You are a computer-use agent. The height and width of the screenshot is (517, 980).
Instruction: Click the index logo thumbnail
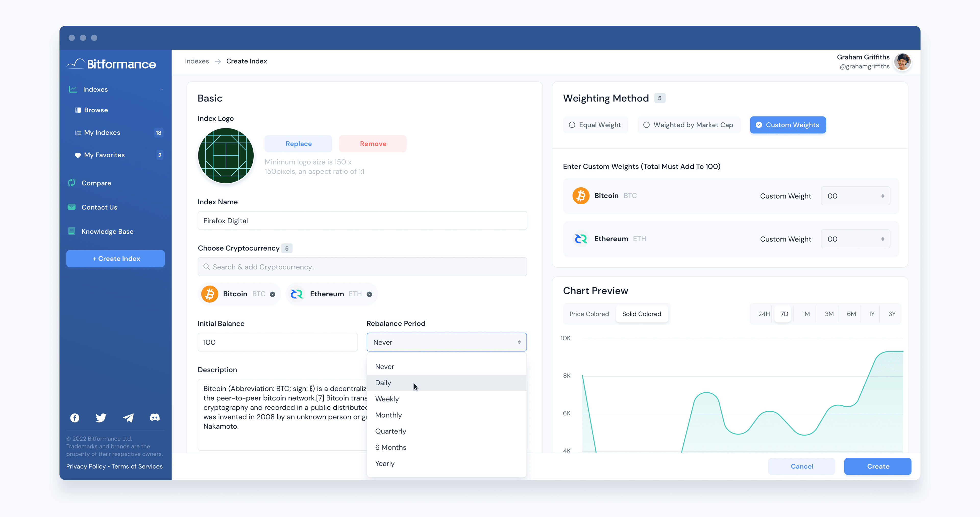[x=226, y=156]
